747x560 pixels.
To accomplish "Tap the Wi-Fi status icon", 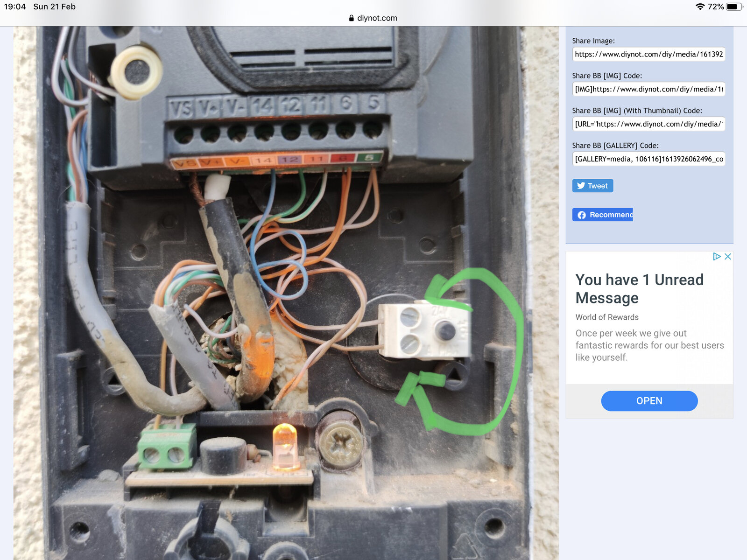I will (699, 7).
